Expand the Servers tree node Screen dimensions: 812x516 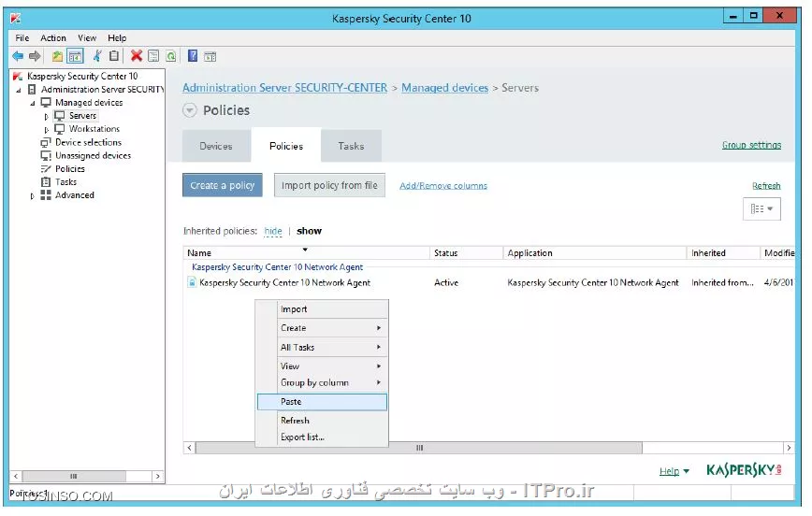[x=46, y=117]
